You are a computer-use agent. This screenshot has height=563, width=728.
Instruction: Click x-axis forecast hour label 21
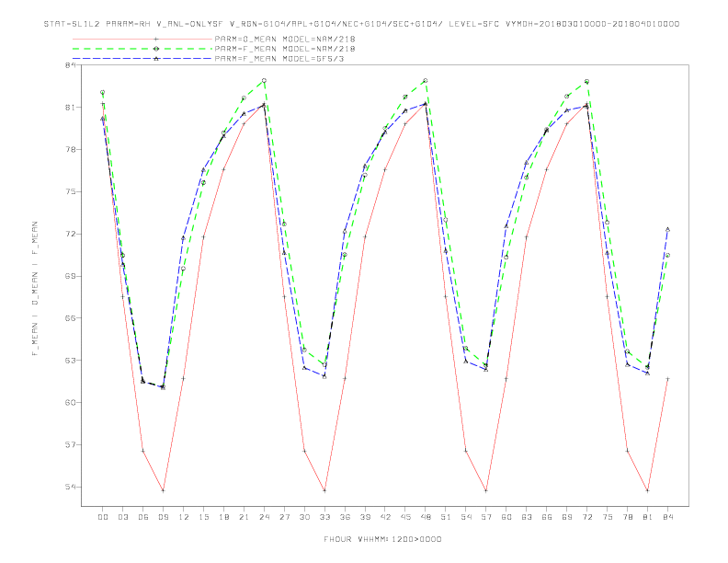click(244, 517)
